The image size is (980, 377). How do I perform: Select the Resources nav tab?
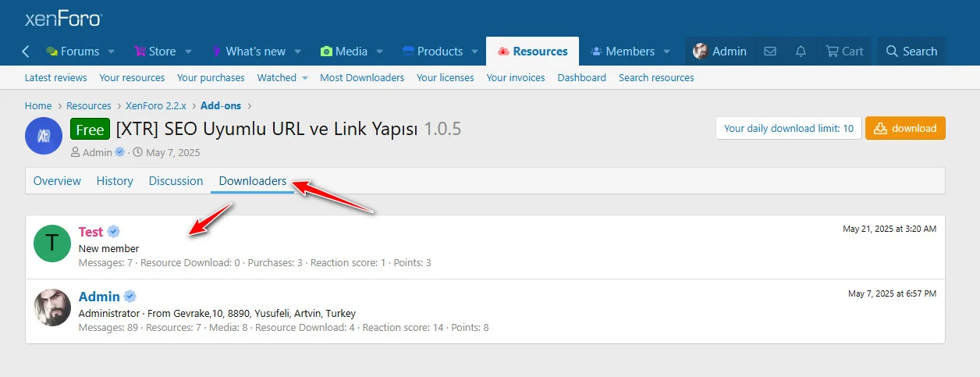532,52
